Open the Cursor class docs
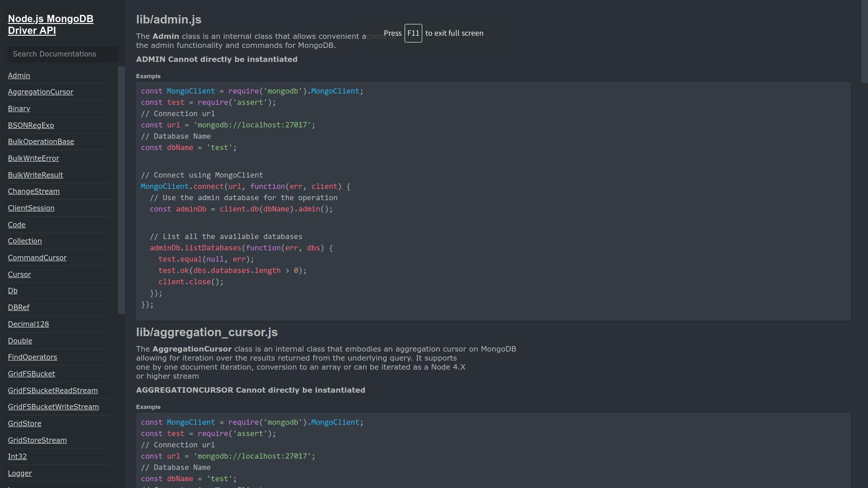Screen dimensions: 868x488 click(x=19, y=274)
